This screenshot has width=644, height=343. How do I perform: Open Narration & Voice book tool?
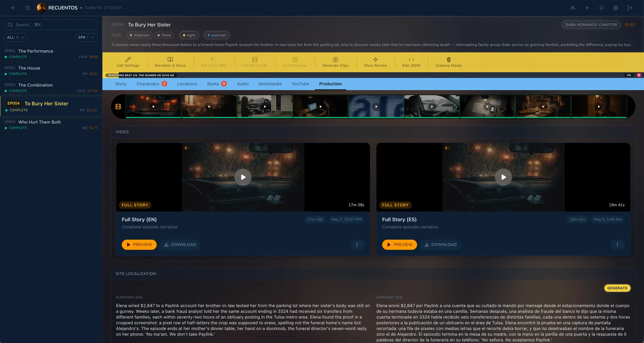click(x=170, y=62)
